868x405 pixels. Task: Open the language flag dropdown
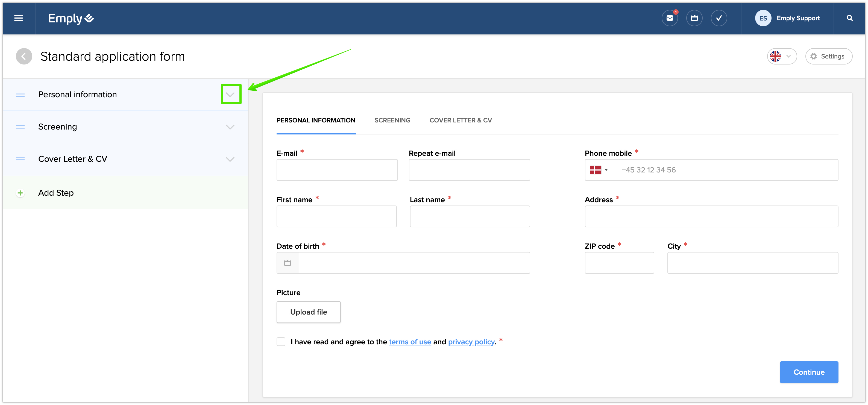click(x=781, y=56)
